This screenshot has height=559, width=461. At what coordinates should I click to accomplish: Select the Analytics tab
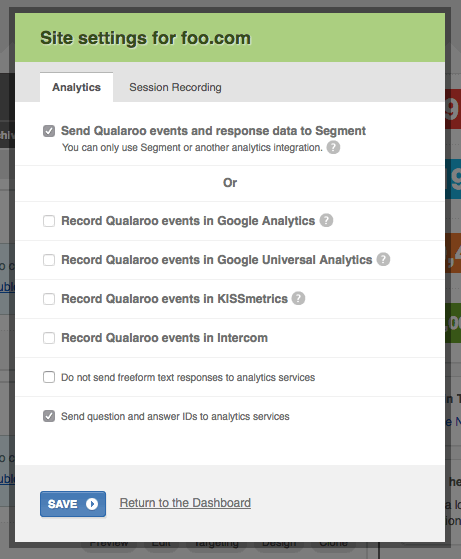point(76,87)
